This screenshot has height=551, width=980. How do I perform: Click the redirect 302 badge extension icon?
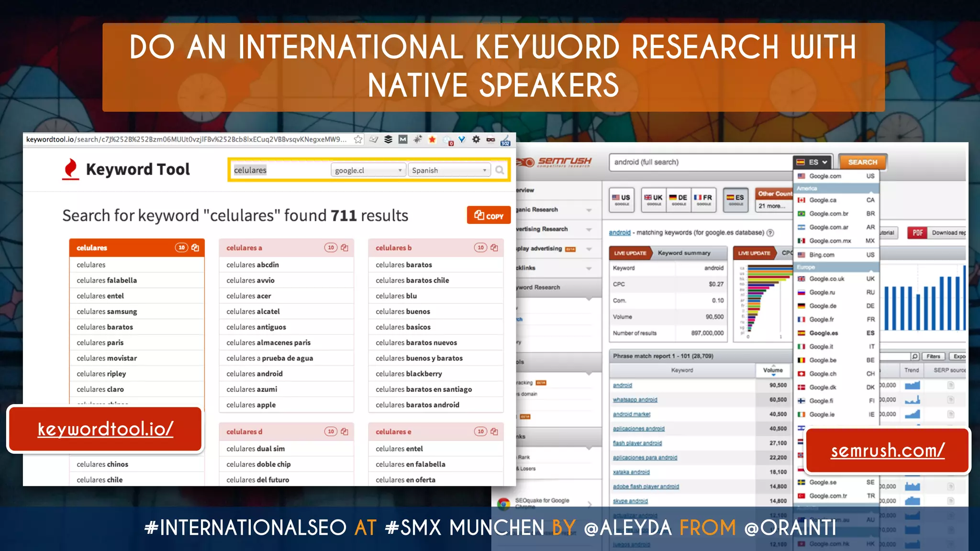pos(505,140)
